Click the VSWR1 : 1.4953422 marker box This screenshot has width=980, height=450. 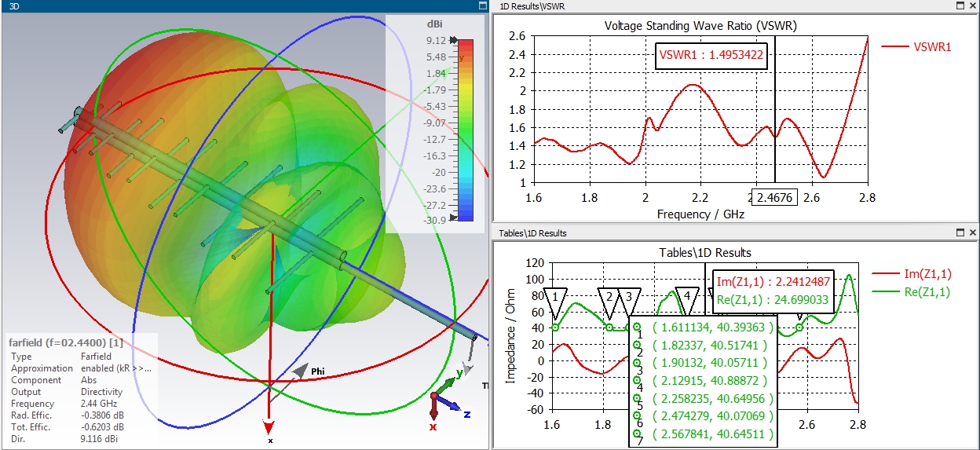[x=711, y=55]
